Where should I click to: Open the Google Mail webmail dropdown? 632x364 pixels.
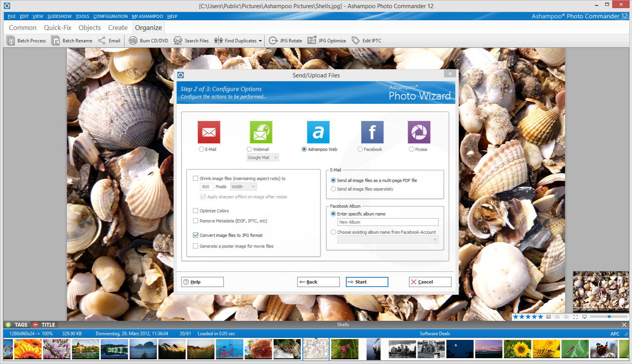(x=263, y=157)
